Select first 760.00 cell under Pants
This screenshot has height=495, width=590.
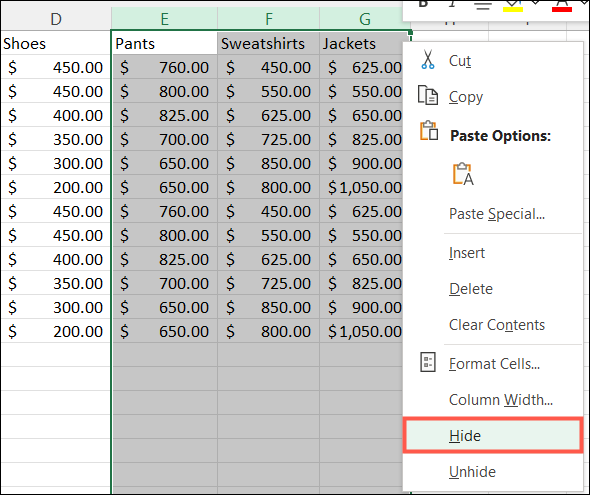pyautogui.click(x=164, y=67)
